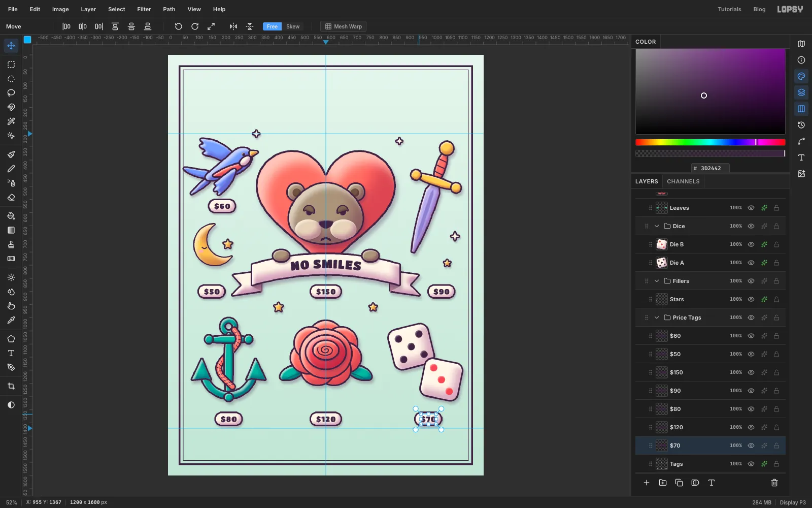This screenshot has height=508, width=812.
Task: Enable Mesh Warp mode
Action: click(x=344, y=26)
